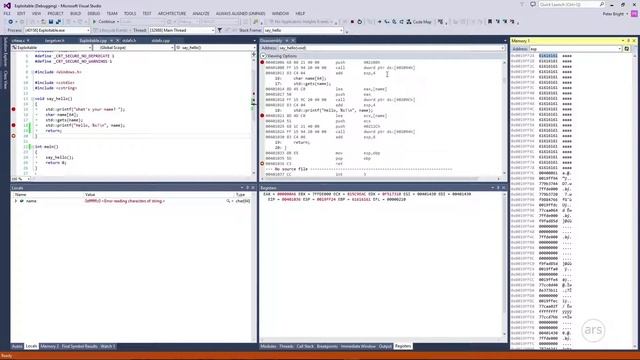The image size is (640, 360).
Task: Open the ARCHITECTURE menu
Action: pyautogui.click(x=172, y=13)
